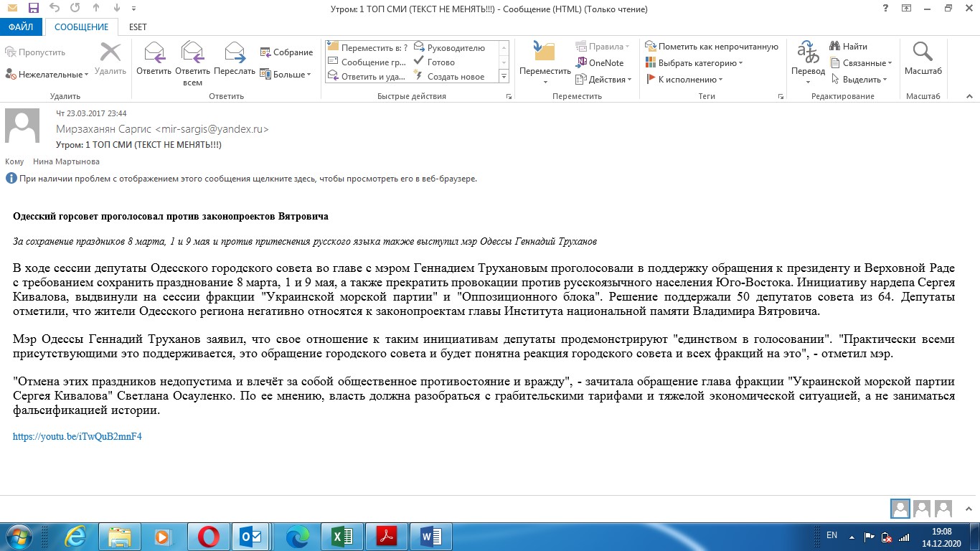
Task: Send the message to OneNote
Action: point(600,63)
